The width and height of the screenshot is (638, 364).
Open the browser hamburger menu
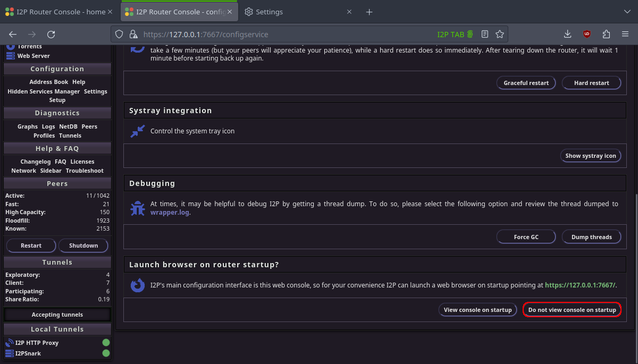pos(625,34)
